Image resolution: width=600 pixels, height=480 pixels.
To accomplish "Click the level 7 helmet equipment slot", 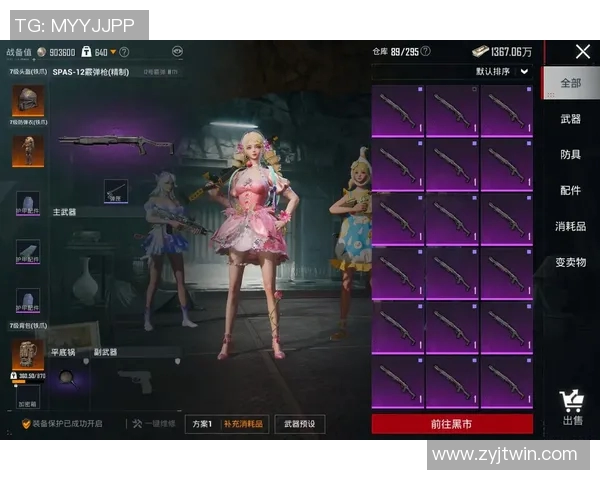I will coord(26,101).
